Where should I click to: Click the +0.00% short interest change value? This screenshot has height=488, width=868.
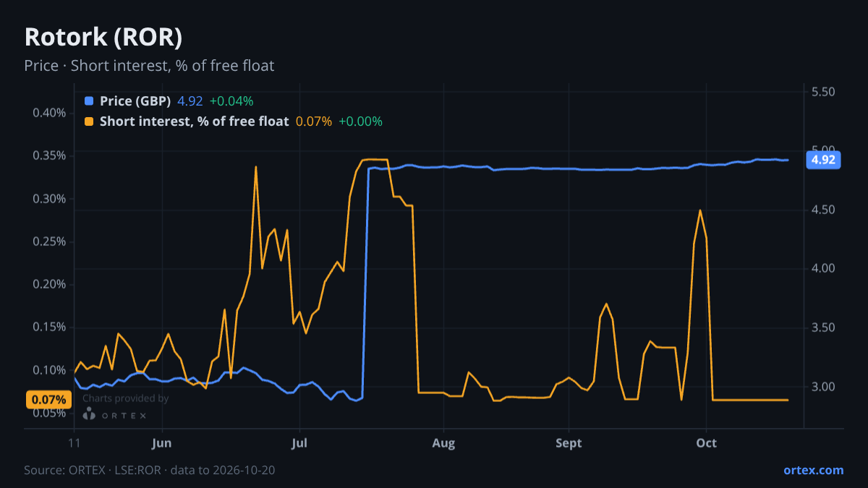(x=360, y=121)
